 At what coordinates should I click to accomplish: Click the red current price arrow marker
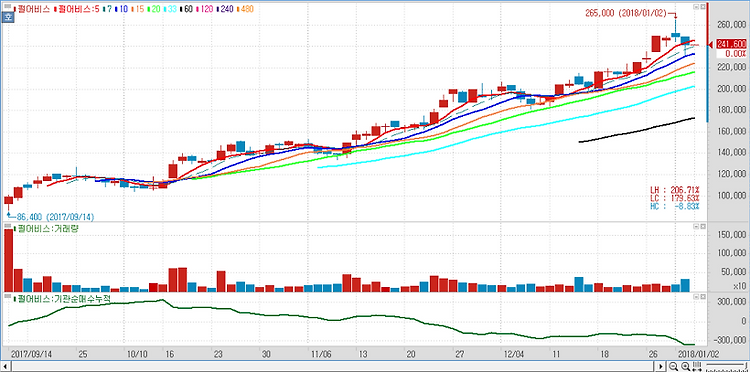(712, 44)
